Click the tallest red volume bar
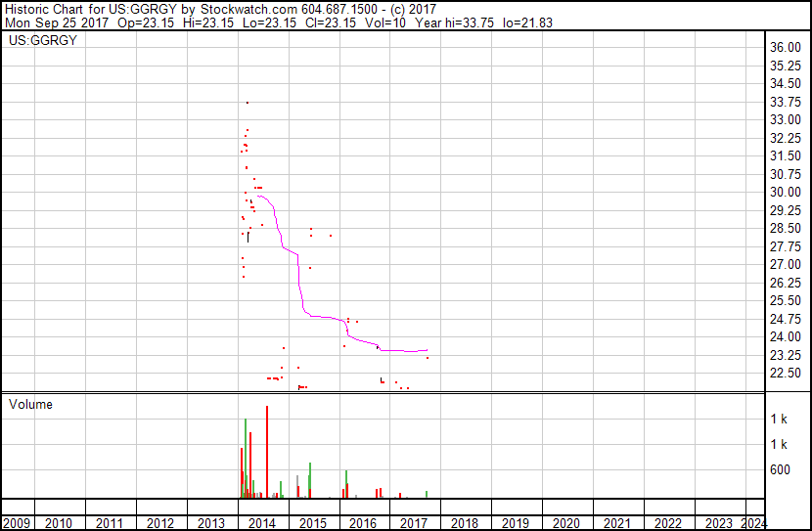 [x=267, y=452]
